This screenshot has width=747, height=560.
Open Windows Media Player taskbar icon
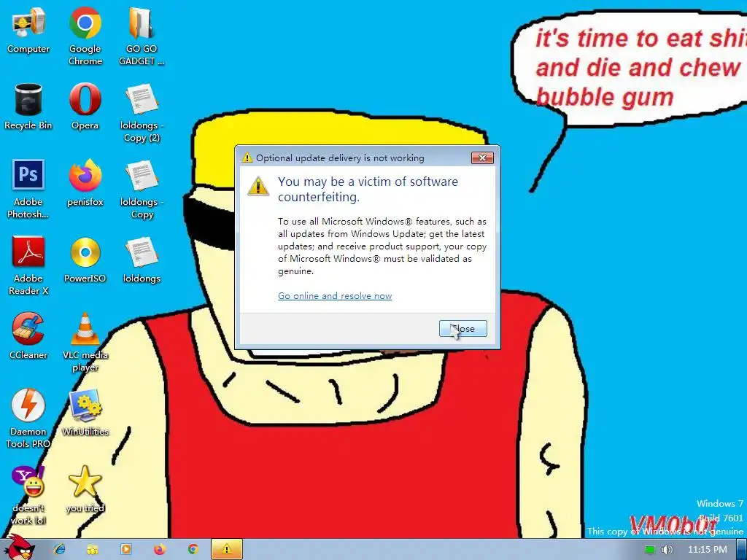coord(125,549)
